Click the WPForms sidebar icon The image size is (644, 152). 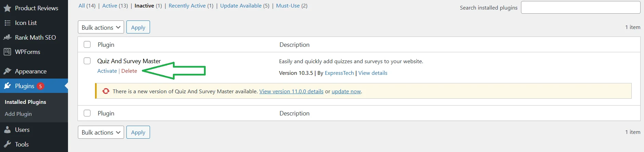pyautogui.click(x=7, y=52)
